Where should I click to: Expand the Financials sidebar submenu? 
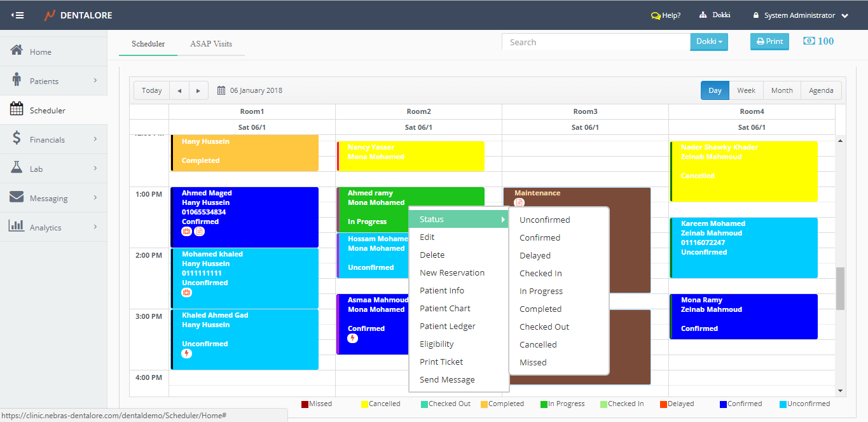click(x=95, y=139)
